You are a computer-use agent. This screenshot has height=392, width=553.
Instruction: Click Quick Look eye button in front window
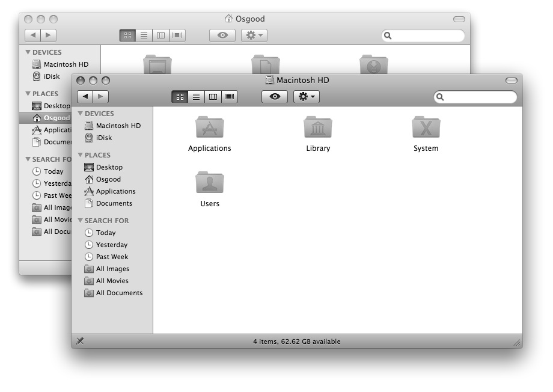pyautogui.click(x=275, y=97)
